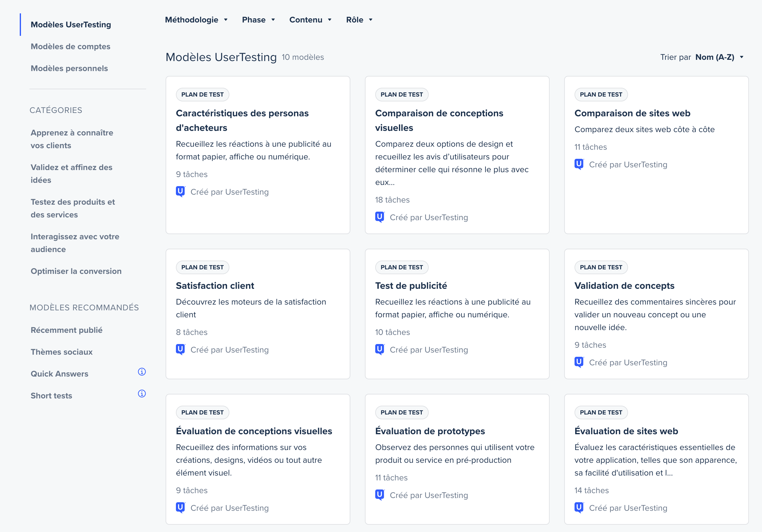Image resolution: width=762 pixels, height=532 pixels.
Task: Click PLAN DE TEST badge on Satisfaction client card
Action: tap(202, 267)
